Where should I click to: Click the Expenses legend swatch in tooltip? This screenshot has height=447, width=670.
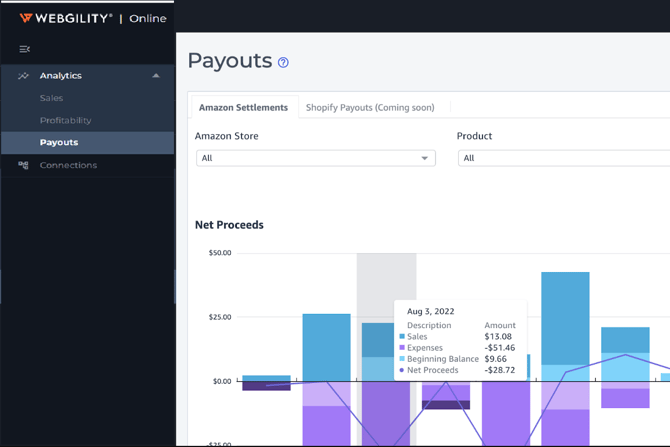(x=402, y=347)
